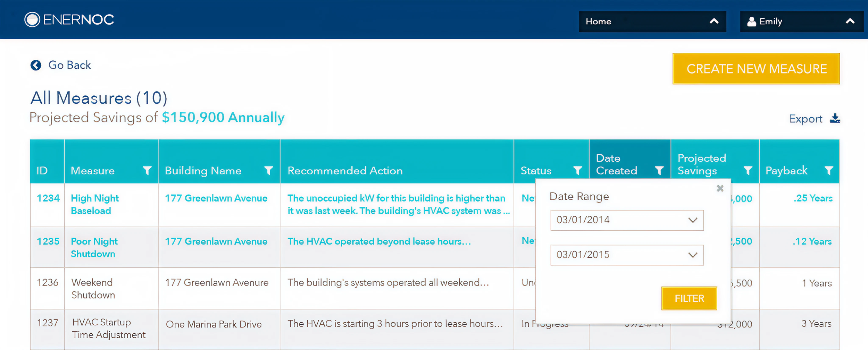The image size is (868, 350).
Task: Click the Emily user avatar icon
Action: [x=752, y=22]
